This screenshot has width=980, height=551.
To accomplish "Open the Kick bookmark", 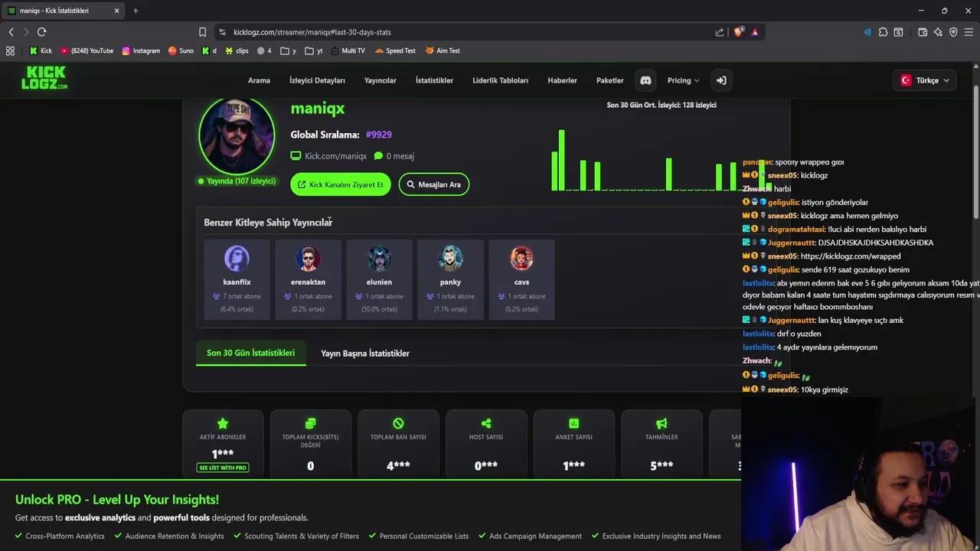I will [41, 51].
